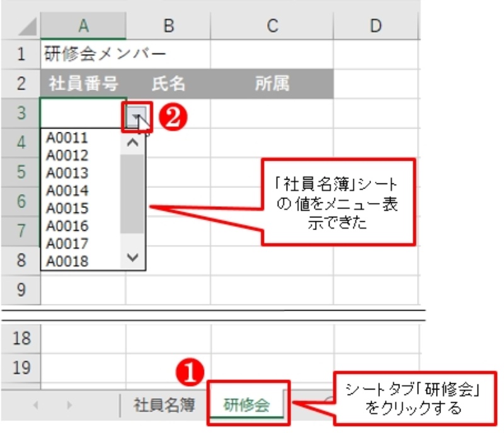The height and width of the screenshot is (433, 504).
Task: Select column C header
Action: point(272,25)
